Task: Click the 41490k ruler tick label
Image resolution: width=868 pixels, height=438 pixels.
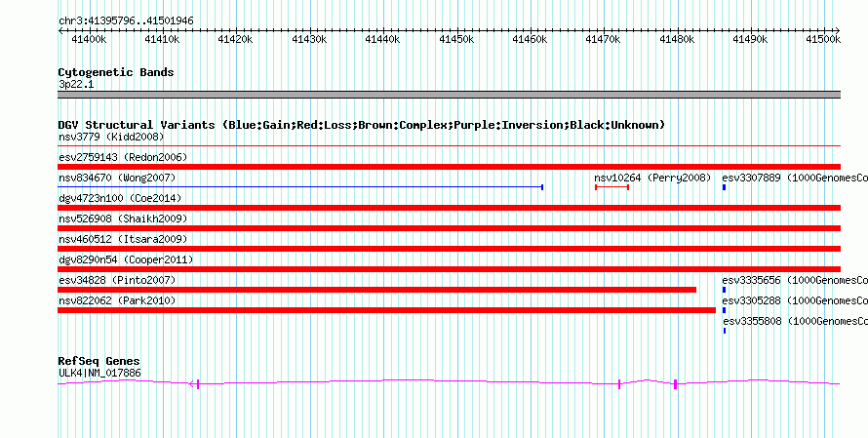Action: click(751, 39)
